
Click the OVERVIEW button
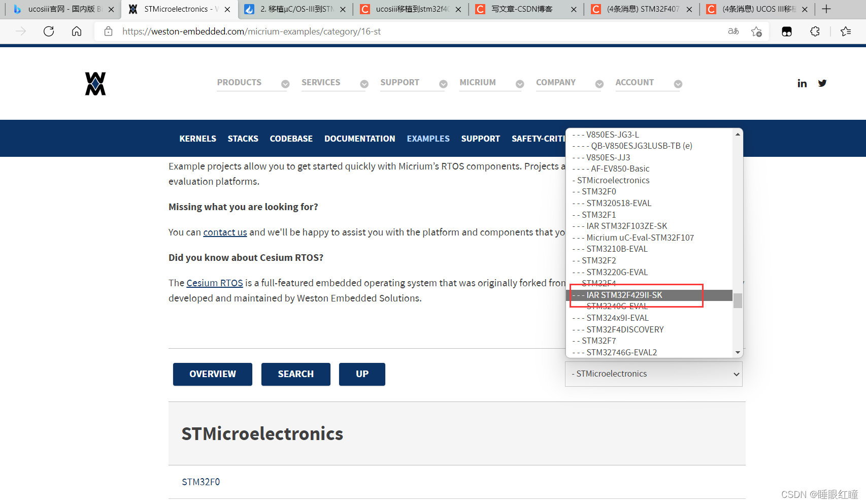(x=213, y=374)
